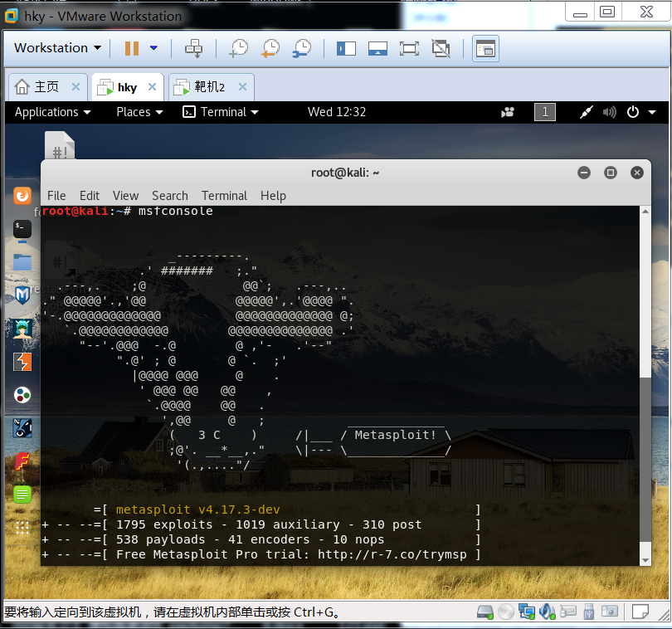Click the printer status icon
The height and width of the screenshot is (629, 672).
point(568,612)
